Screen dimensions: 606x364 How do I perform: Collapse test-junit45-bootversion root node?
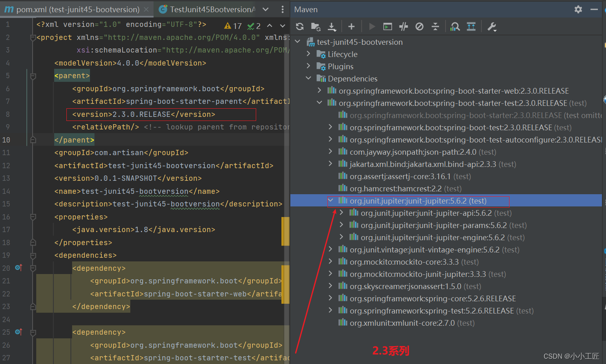tap(298, 42)
